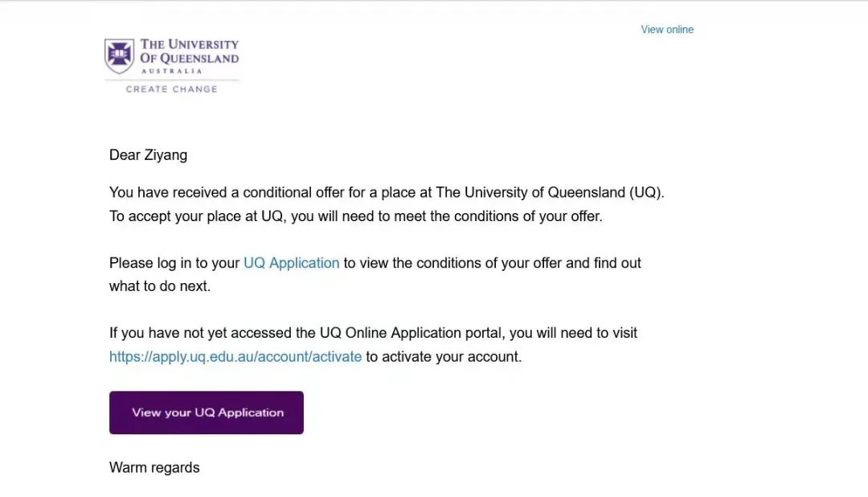The height and width of the screenshot is (497, 868).
Task: Click the Dear Ziyang greeting
Action: tap(149, 155)
